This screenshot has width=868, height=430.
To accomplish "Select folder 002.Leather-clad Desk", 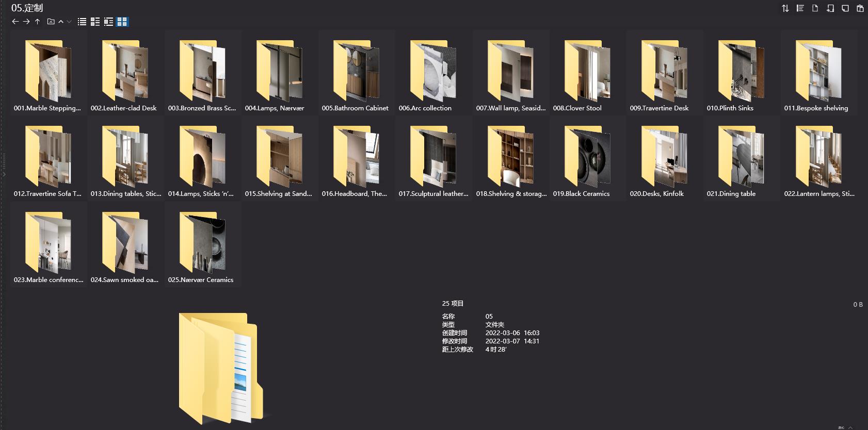I will click(x=125, y=72).
